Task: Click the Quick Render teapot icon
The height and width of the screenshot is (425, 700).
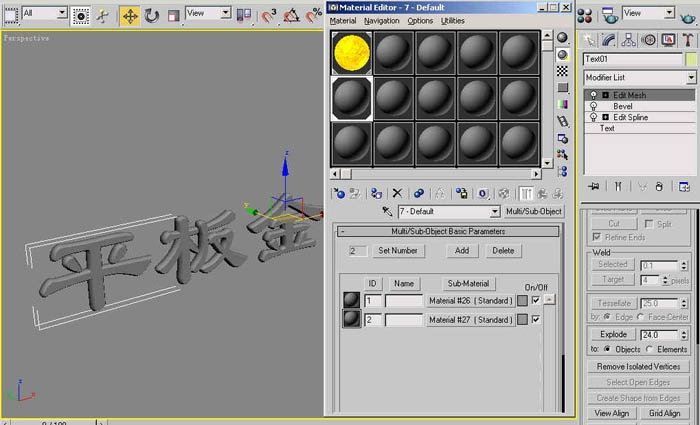Action: 688,17
